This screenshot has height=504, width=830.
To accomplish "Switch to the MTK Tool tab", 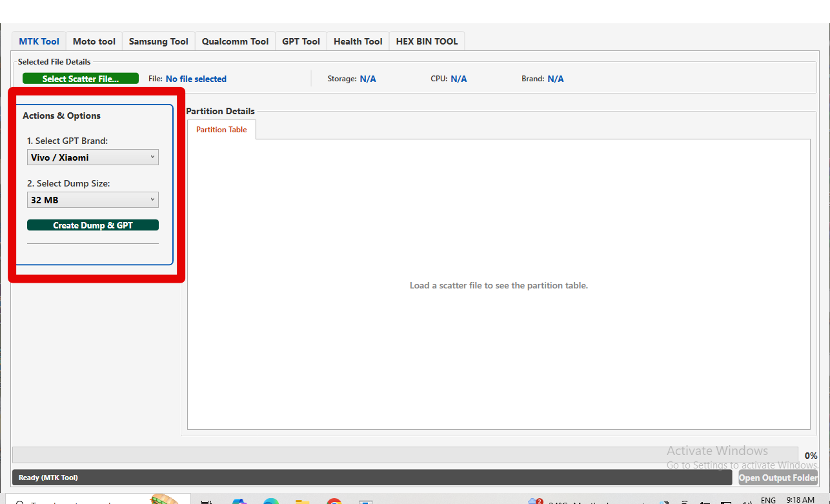I will 39,41.
